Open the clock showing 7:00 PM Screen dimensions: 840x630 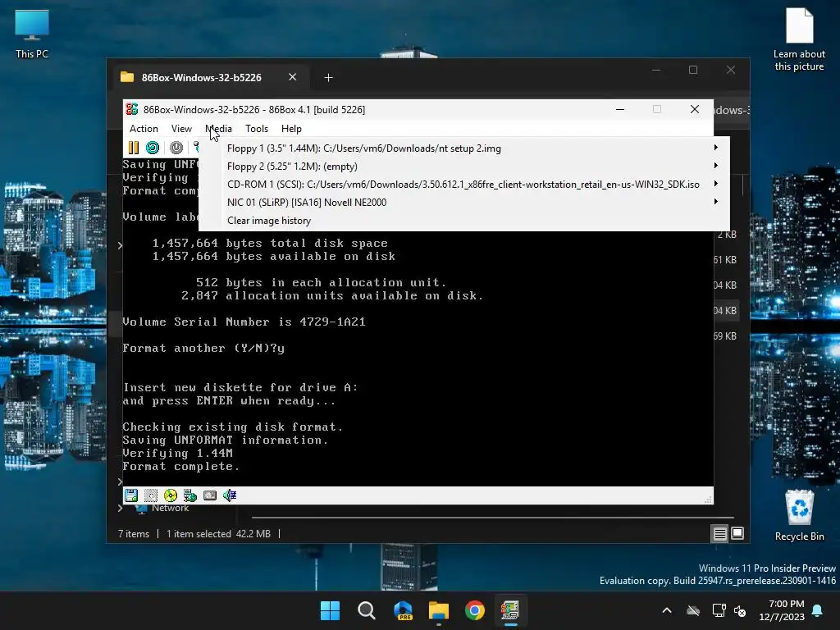[x=782, y=610]
